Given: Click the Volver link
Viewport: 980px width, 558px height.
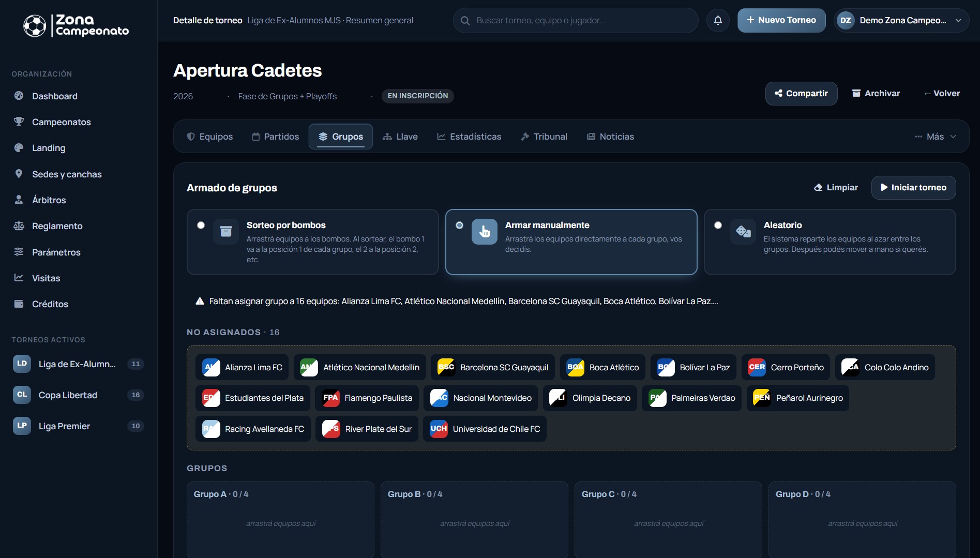Looking at the screenshot, I should [x=942, y=94].
